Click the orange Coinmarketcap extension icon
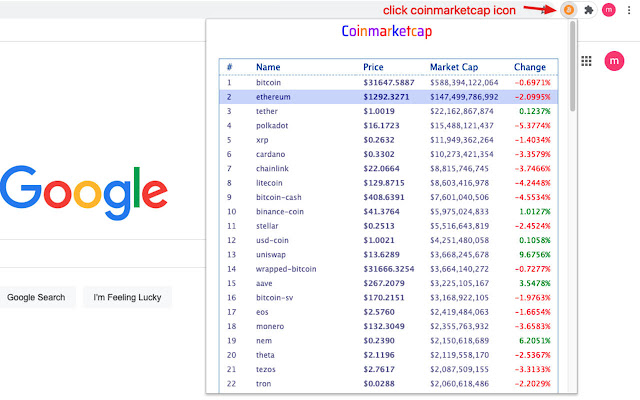 click(569, 10)
